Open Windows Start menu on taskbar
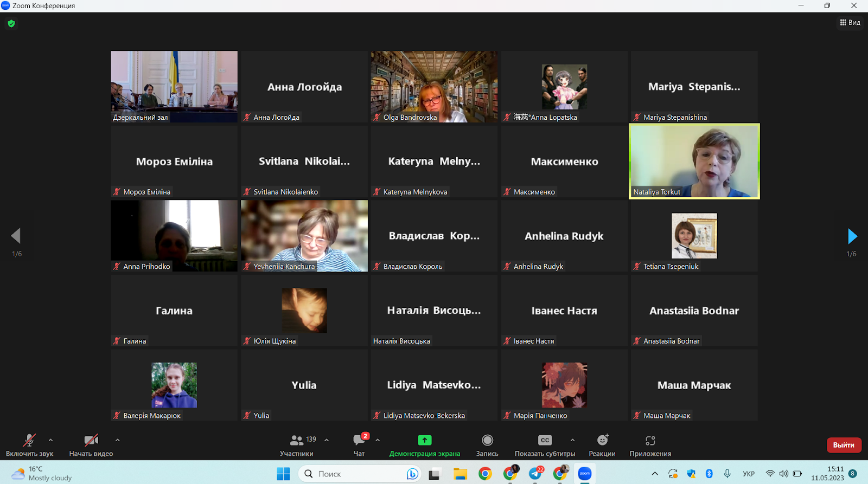The image size is (868, 484). pos(283,474)
